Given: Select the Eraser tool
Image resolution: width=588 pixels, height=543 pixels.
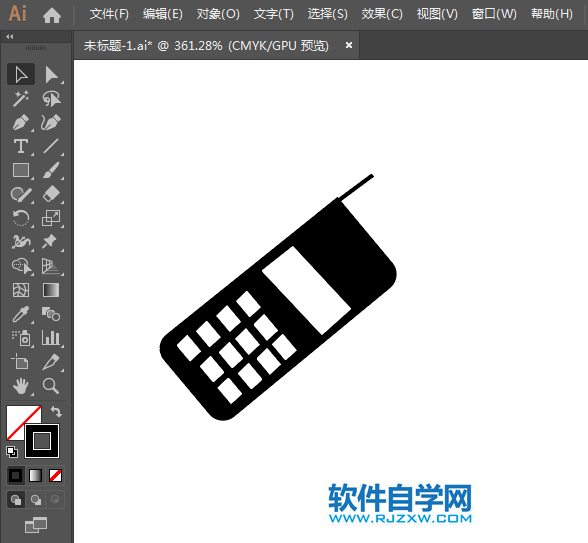Looking at the screenshot, I should coord(51,194).
